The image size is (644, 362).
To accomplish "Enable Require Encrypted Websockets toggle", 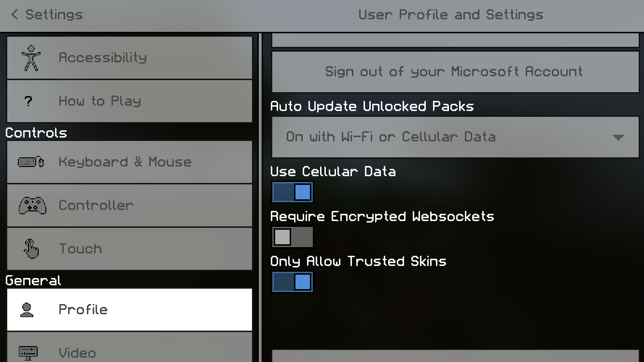I will tap(293, 237).
